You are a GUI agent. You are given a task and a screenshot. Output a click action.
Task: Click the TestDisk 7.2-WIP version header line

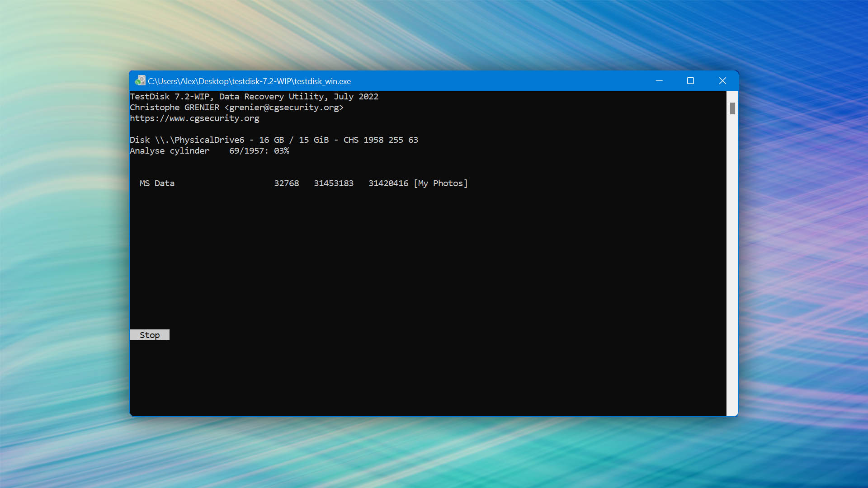click(x=254, y=97)
